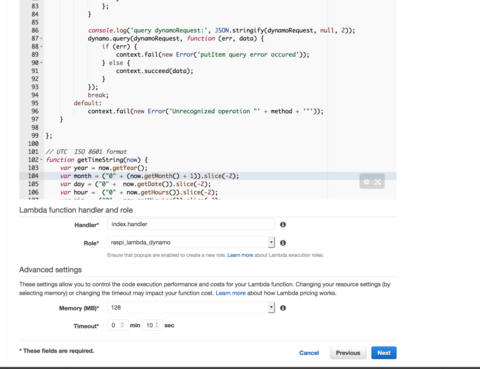The height and width of the screenshot is (369, 480).
Task: Show info for the Role field
Action: (x=283, y=243)
